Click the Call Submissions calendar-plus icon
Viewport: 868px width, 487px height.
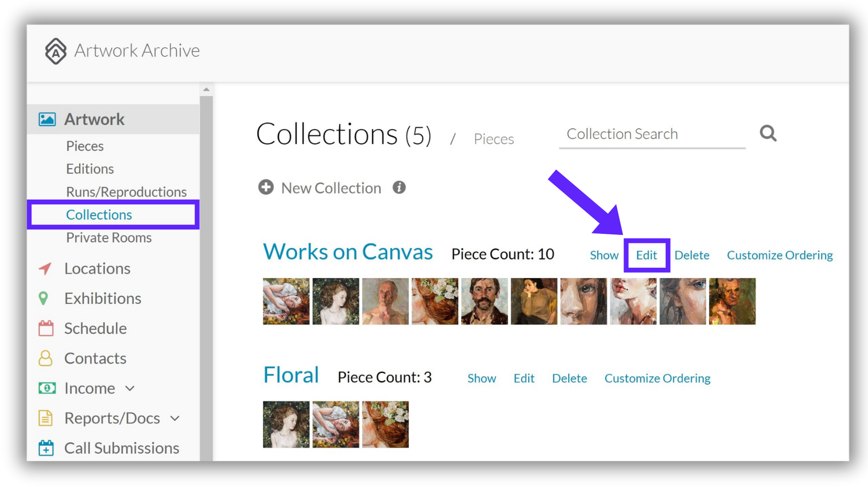tap(46, 448)
